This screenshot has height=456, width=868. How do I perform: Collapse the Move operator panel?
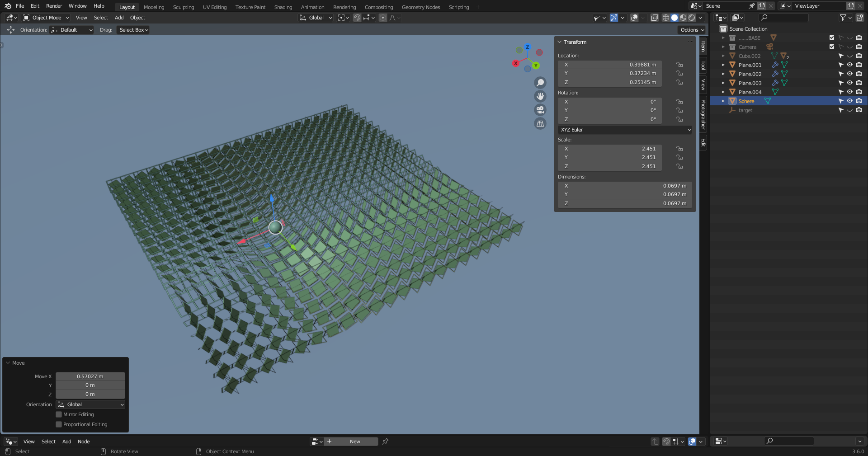(x=8, y=363)
